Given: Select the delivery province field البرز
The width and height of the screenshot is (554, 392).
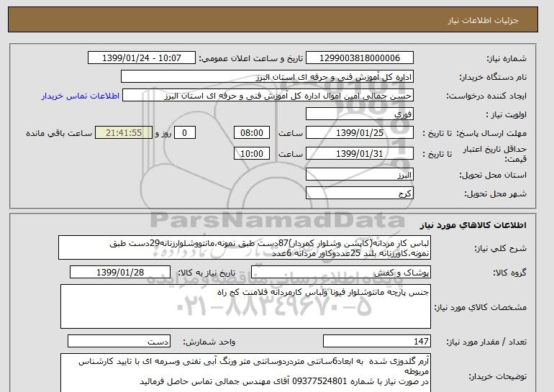Looking at the screenshot, I should 359,175.
